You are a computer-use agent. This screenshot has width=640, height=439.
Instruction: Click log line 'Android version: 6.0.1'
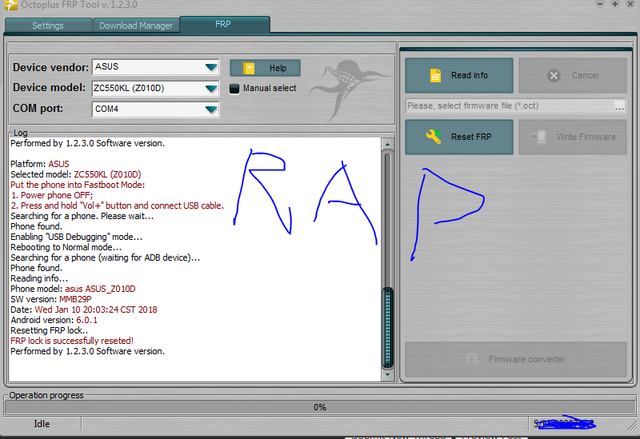pos(54,320)
